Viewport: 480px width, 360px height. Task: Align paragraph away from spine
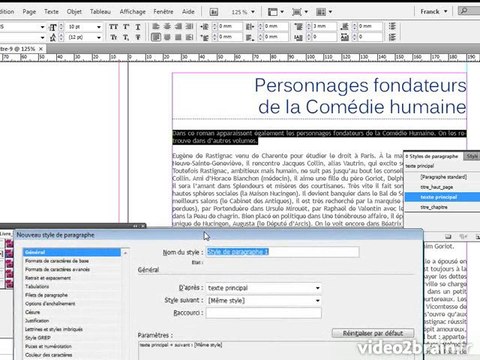190,37
